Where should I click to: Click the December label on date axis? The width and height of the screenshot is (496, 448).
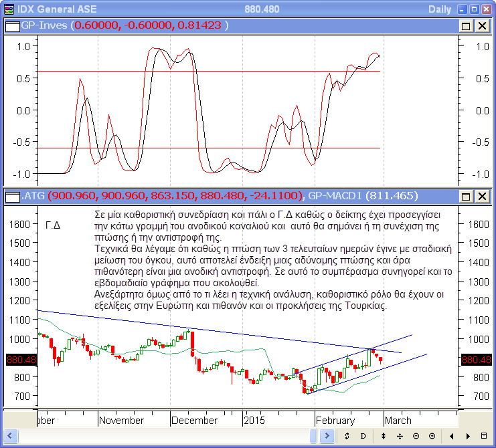pos(194,421)
